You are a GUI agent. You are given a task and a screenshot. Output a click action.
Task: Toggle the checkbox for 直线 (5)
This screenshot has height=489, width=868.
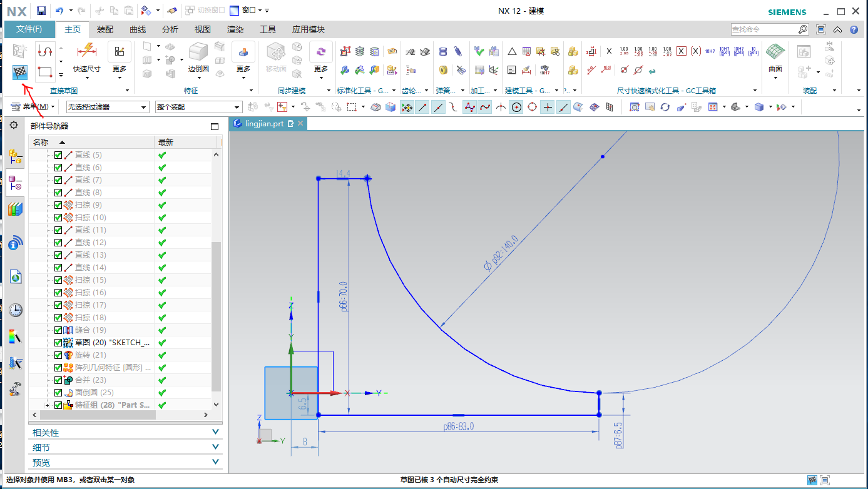[58, 155]
